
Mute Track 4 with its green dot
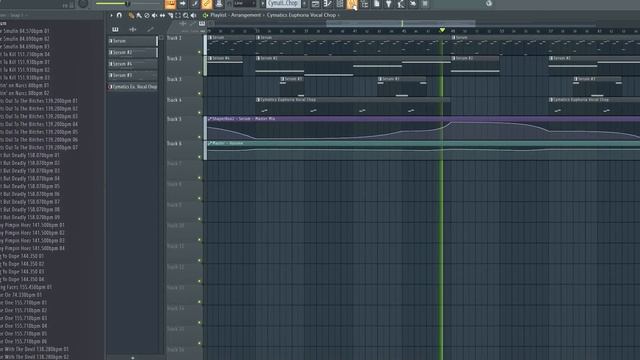(x=200, y=112)
